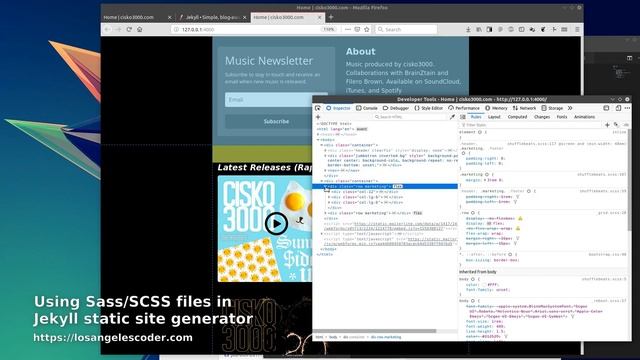The image size is (640, 360).
Task: Switch to the Jekyll Simple blog-aware tab
Action: (212, 17)
